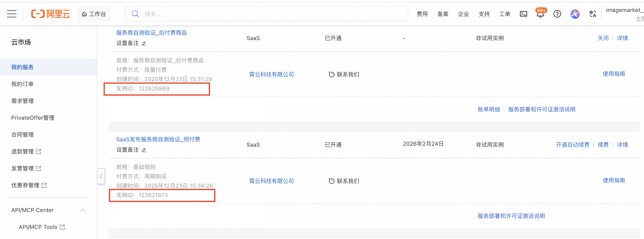This screenshot has height=239, width=644.
Task: Open 账单明细 link
Action: 488,109
